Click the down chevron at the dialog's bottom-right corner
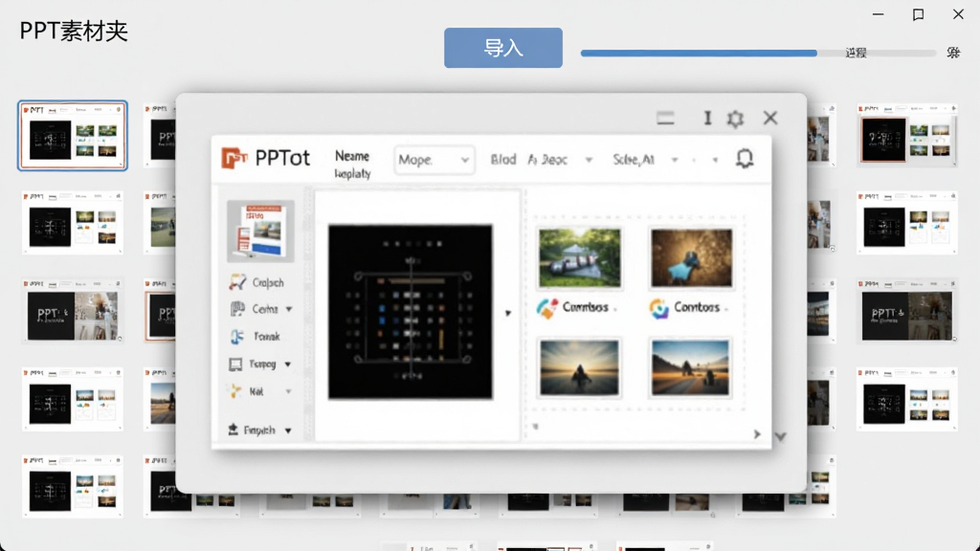 coord(780,436)
